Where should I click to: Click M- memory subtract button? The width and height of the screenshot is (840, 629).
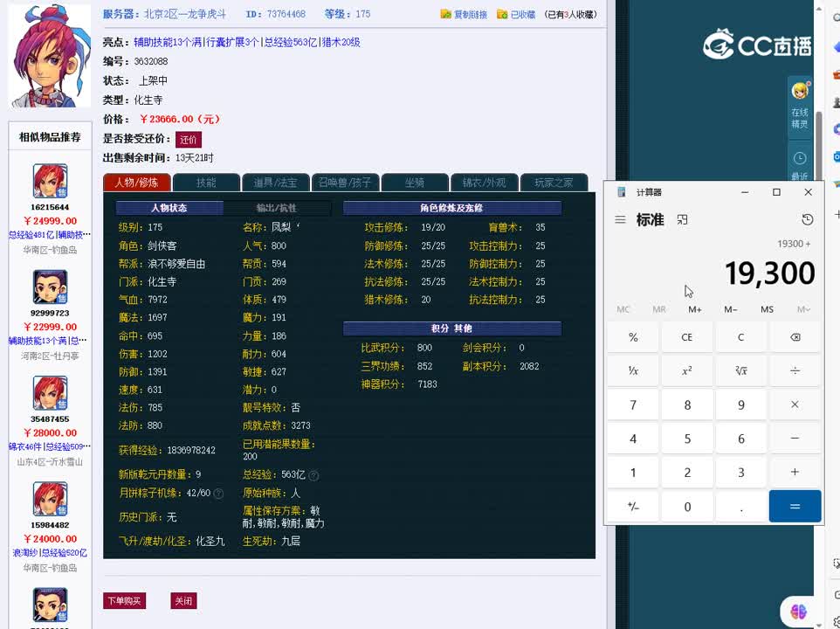731,309
